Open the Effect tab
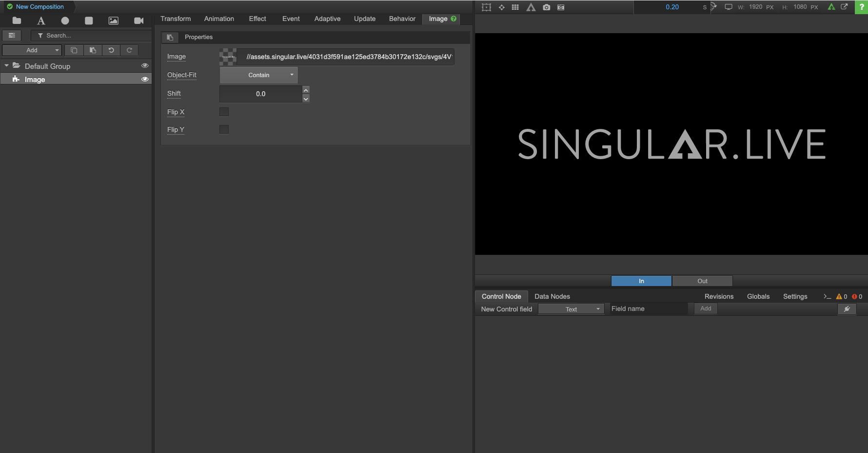 257,19
